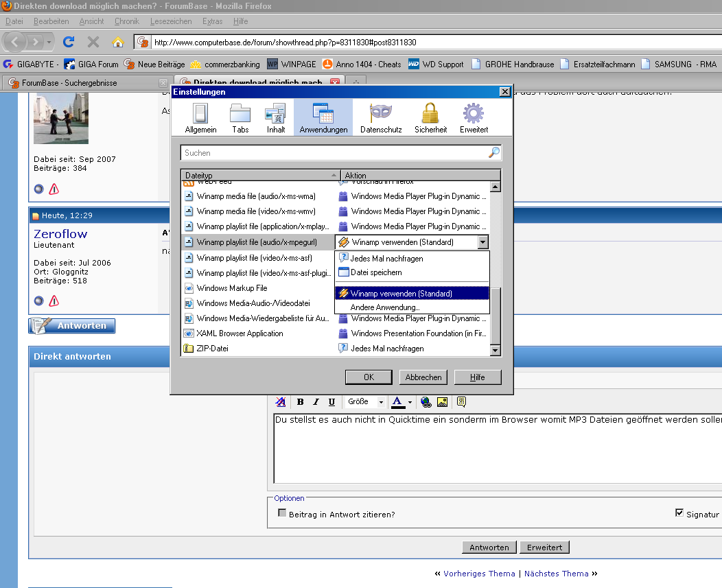This screenshot has height=588, width=722.
Task: Toggle the Signatur checkbox
Action: click(x=679, y=513)
